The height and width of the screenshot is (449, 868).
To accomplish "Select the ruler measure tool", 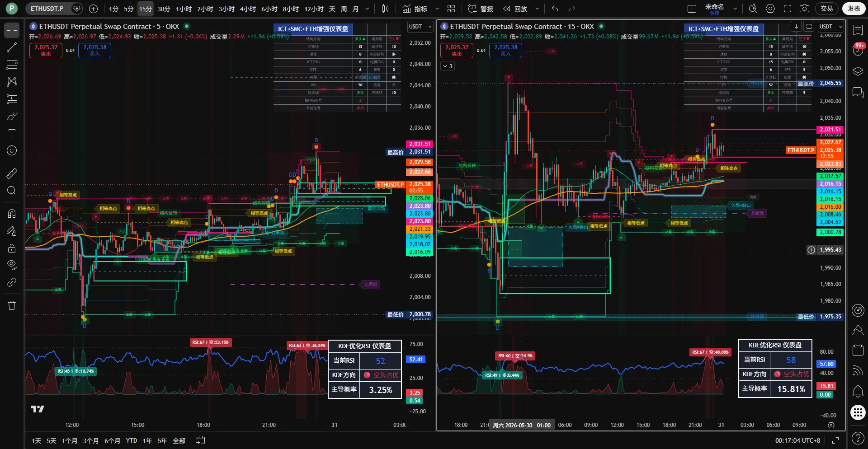I will (12, 173).
